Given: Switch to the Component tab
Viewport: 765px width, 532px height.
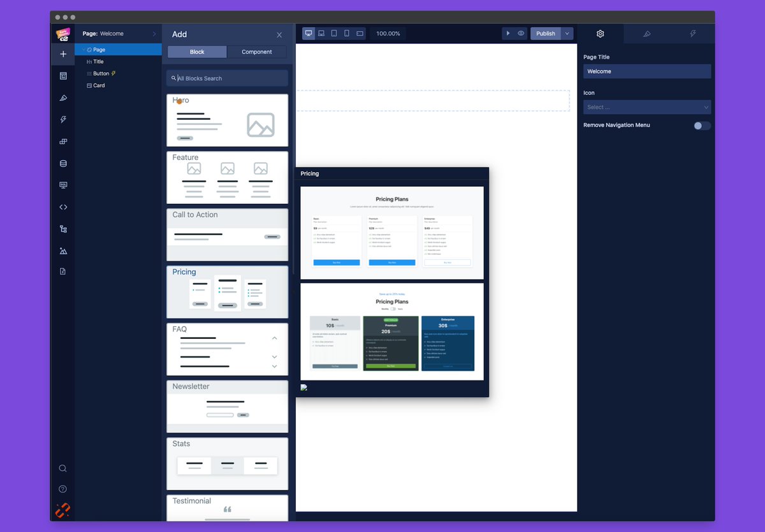Looking at the screenshot, I should coord(257,52).
